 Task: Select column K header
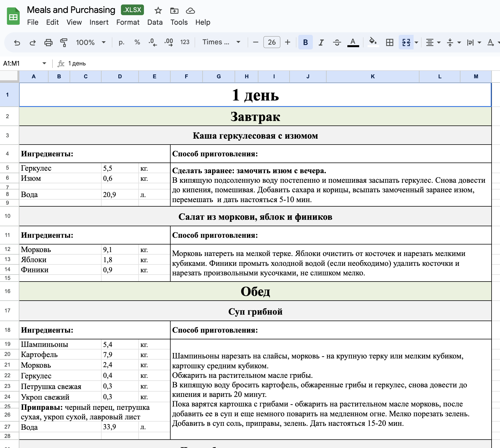(373, 76)
